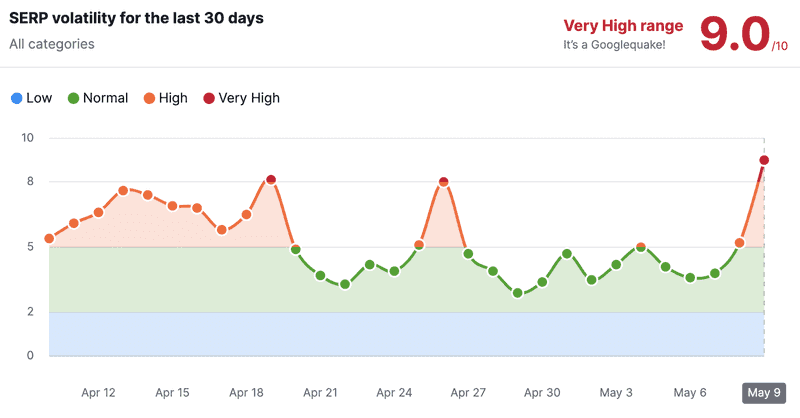
Task: Click the Apr 12 axis label
Action: click(98, 392)
